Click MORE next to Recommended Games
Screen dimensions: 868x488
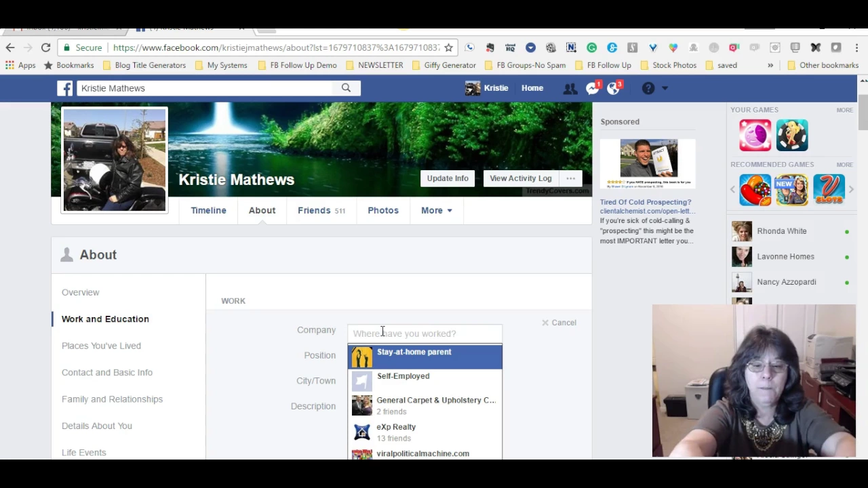click(844, 165)
